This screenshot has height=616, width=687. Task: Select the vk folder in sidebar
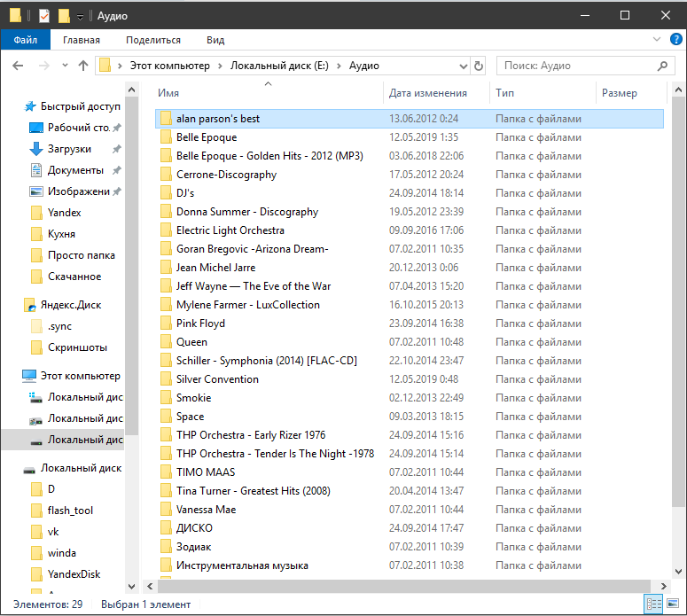click(x=53, y=532)
